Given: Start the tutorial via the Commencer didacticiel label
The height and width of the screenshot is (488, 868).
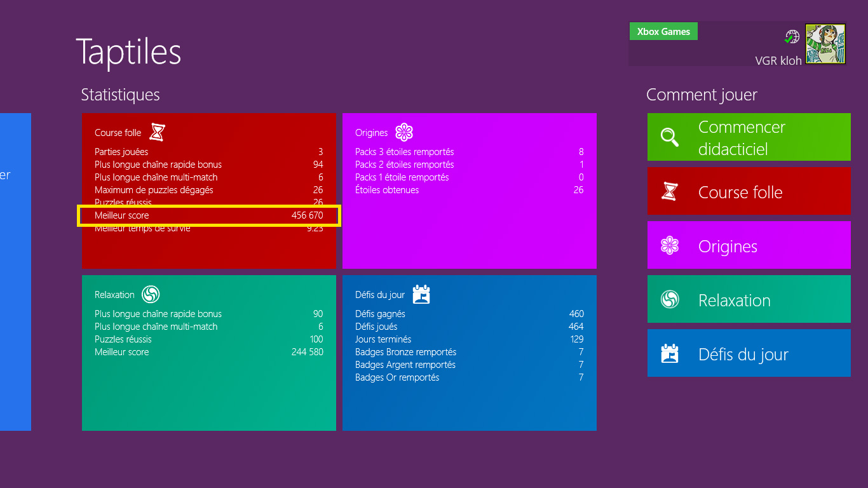Looking at the screenshot, I should pos(742,138).
